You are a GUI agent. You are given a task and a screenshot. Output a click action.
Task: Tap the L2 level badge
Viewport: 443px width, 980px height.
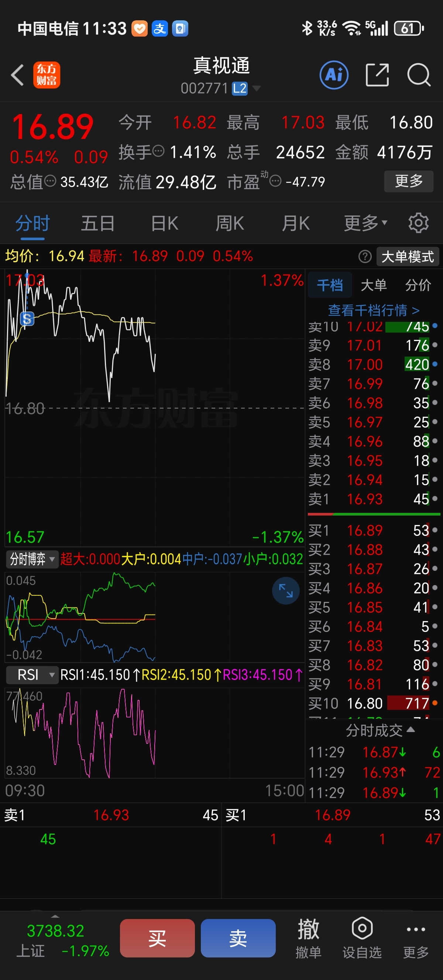pos(240,89)
